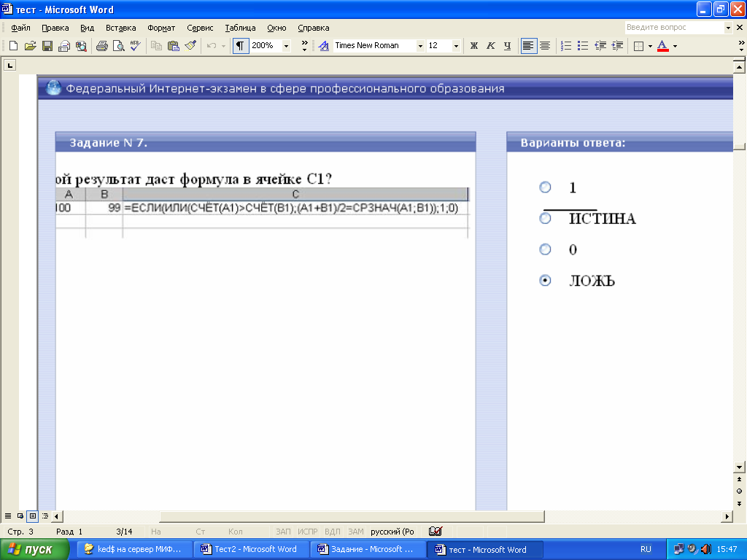Show more Standard toolbar buttons chevron
Screen dimensions: 747x560
[304, 46]
